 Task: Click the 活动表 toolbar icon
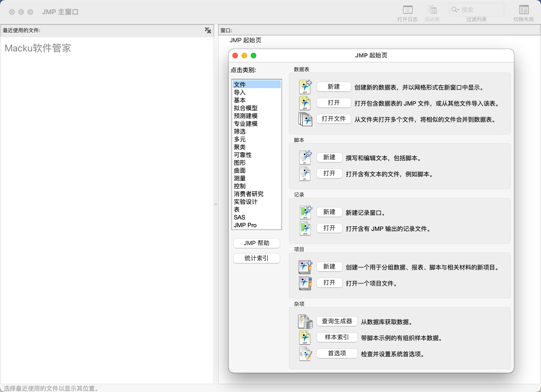click(x=432, y=10)
